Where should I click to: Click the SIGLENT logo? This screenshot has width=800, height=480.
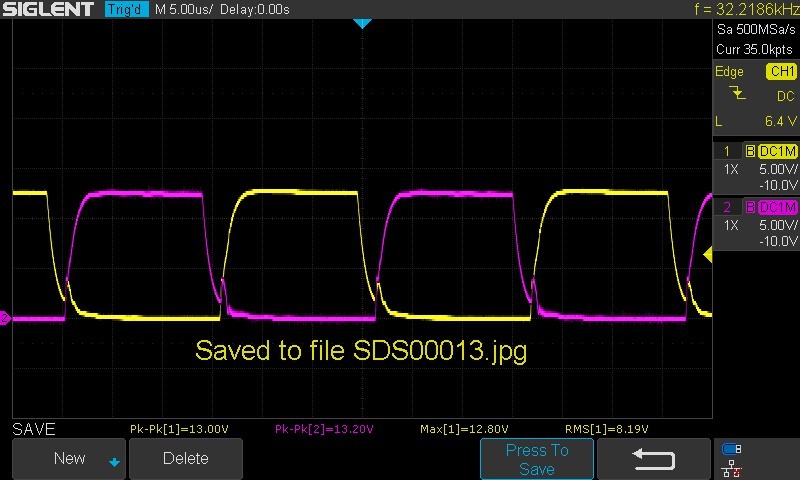tap(48, 9)
